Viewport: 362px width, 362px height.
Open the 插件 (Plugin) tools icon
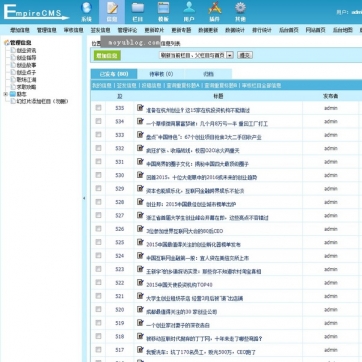tap(215, 12)
